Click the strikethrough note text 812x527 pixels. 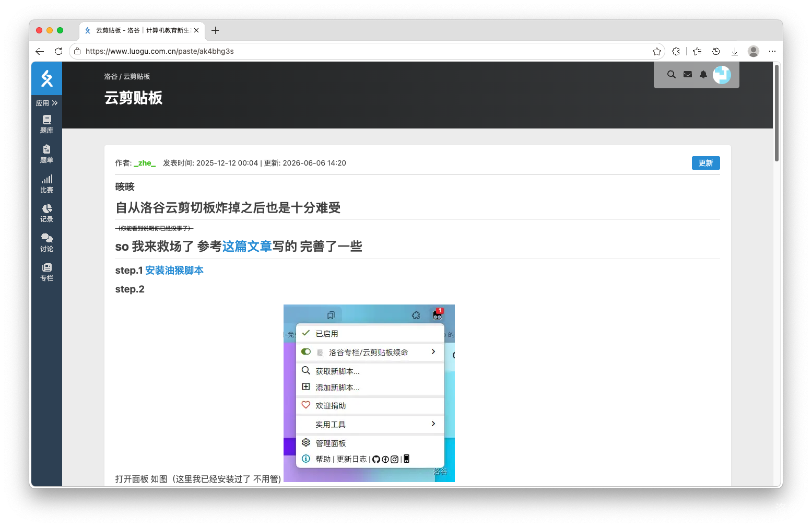(x=155, y=228)
